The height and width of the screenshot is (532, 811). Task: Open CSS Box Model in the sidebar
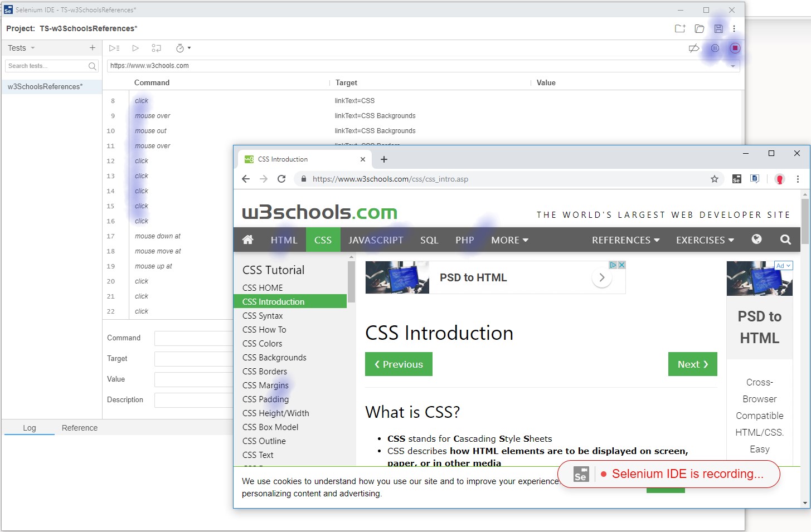tap(270, 427)
